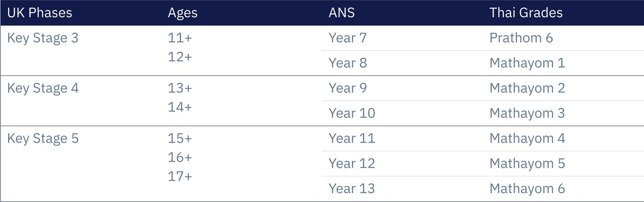The height and width of the screenshot is (202, 644).
Task: Click the 11+ age entry
Action: click(180, 38)
